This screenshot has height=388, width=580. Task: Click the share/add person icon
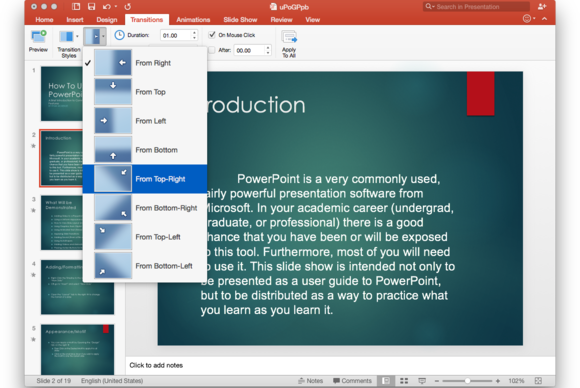tap(542, 6)
